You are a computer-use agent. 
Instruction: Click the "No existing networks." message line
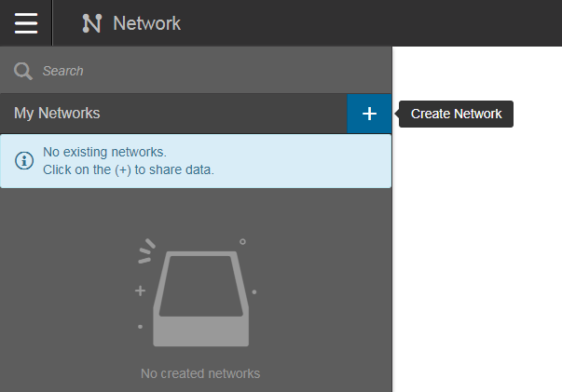pyautogui.click(x=104, y=152)
